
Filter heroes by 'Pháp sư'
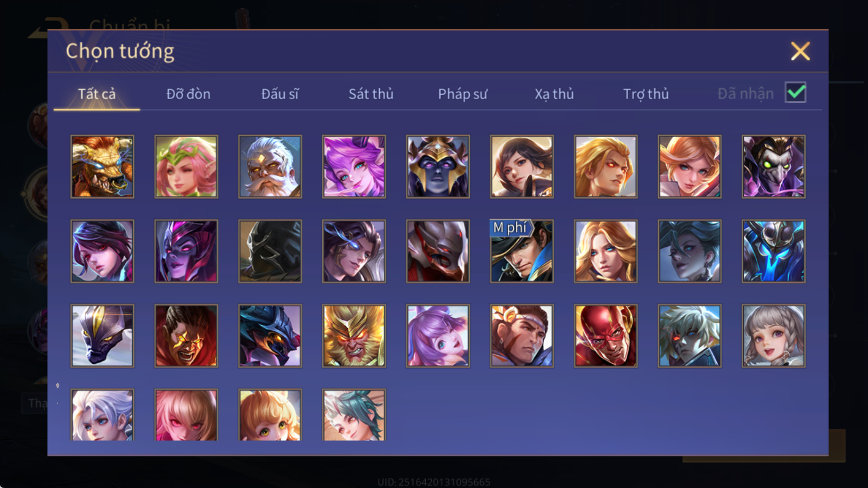point(463,94)
